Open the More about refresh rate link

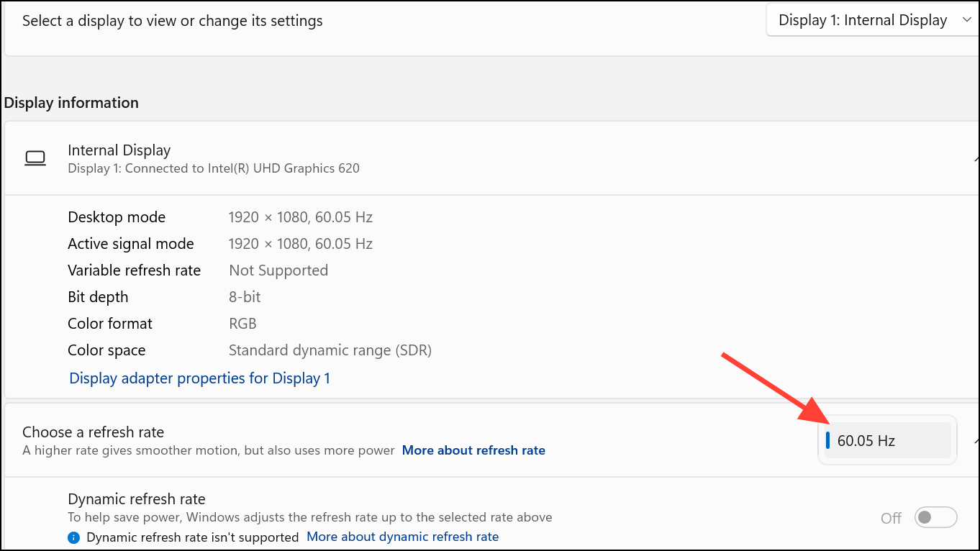(473, 451)
